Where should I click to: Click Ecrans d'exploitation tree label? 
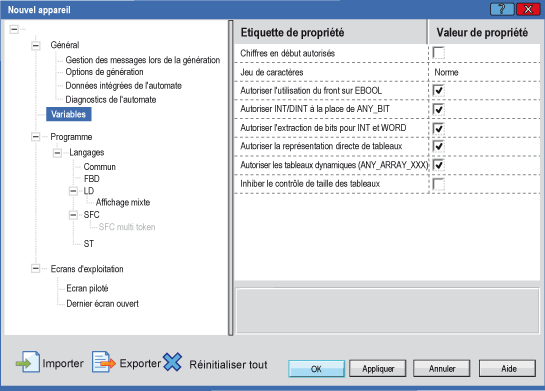click(87, 269)
